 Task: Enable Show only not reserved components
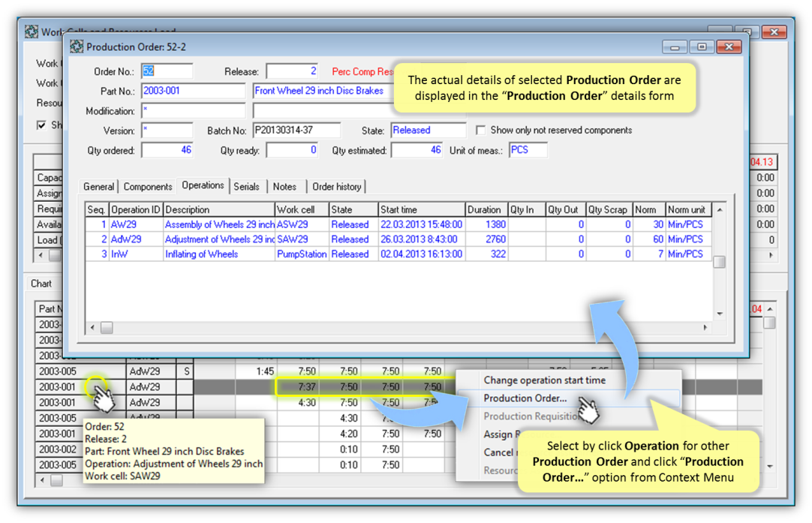(x=480, y=130)
